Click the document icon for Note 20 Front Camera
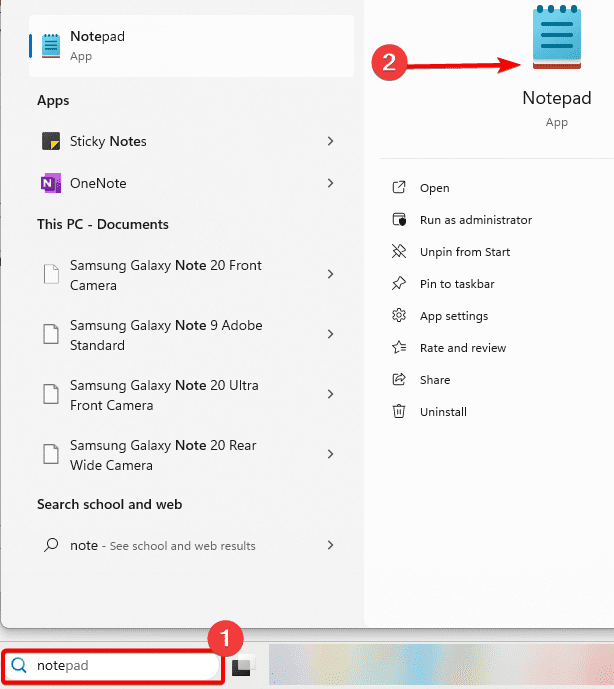 pyautogui.click(x=51, y=274)
